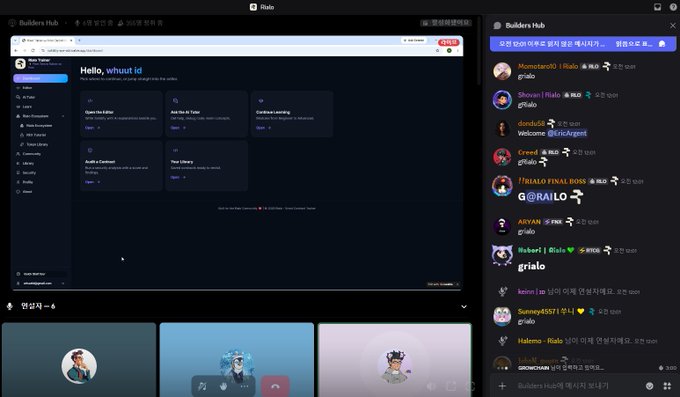Click the microphone icon beside the speakers header

tap(10, 306)
